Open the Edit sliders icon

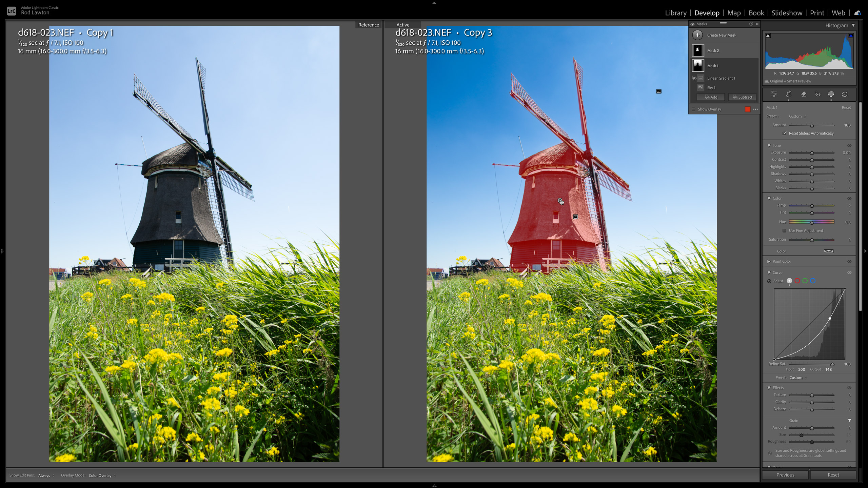774,94
